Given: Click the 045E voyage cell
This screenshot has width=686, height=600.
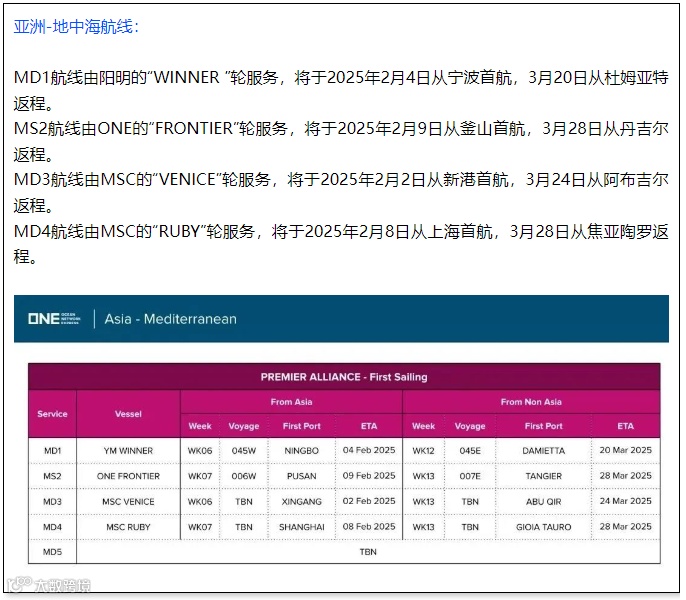Looking at the screenshot, I should click(470, 451).
